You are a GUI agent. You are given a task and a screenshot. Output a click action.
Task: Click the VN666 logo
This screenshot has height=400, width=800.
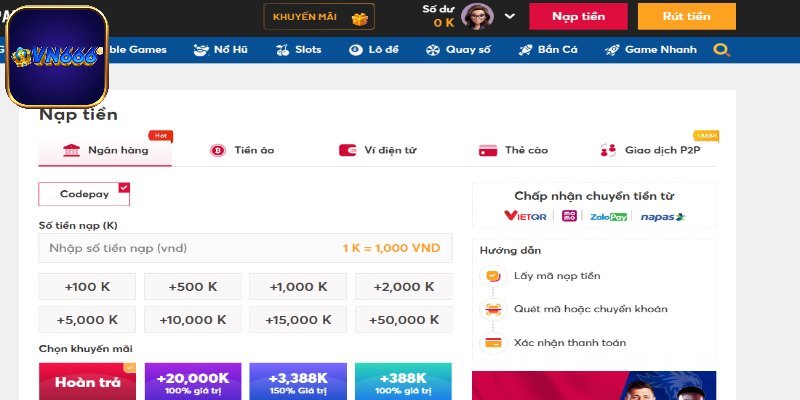57,56
